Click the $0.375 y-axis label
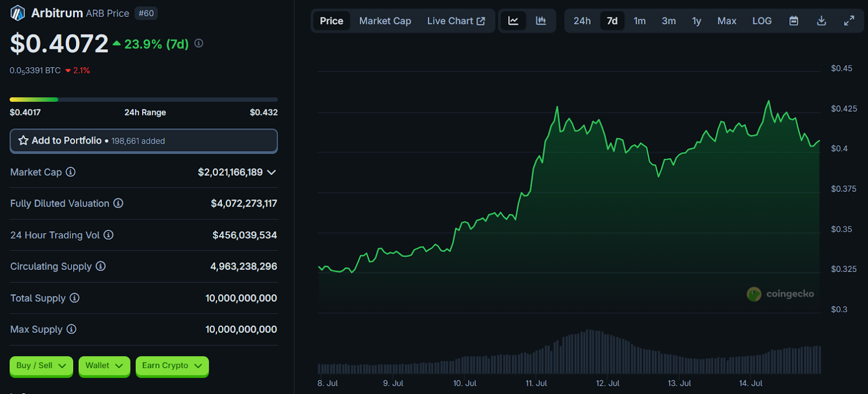 point(844,189)
